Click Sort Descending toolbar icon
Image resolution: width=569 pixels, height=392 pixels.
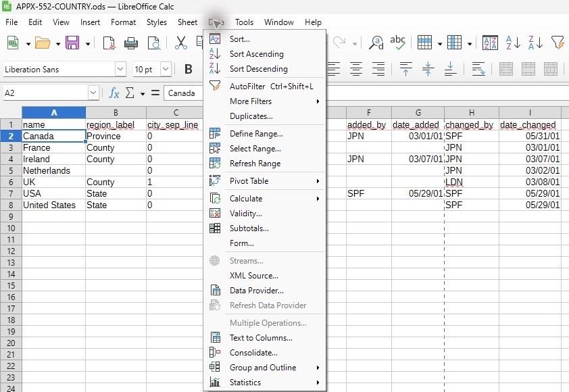(x=536, y=43)
